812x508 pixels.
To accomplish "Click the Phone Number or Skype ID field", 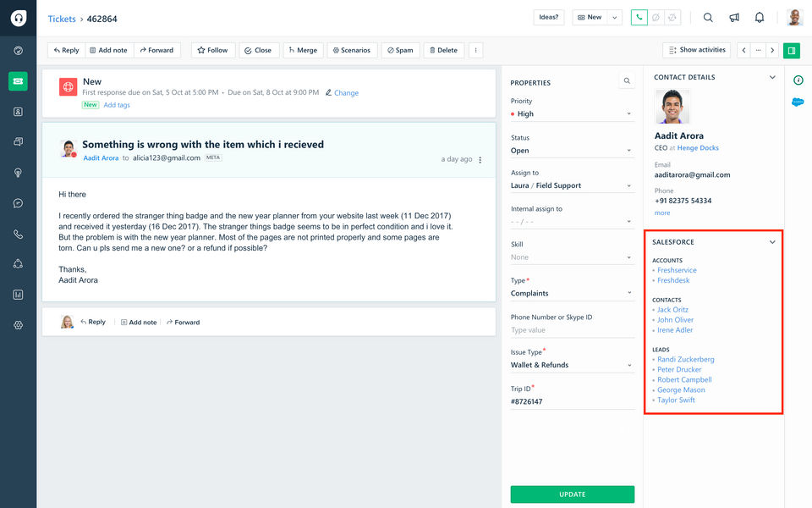I will pyautogui.click(x=571, y=330).
